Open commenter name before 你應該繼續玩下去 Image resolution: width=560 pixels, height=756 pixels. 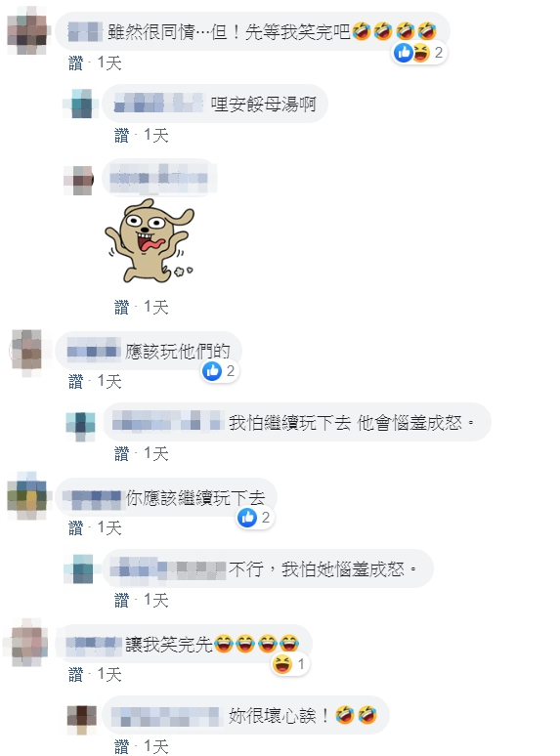pyautogui.click(x=93, y=498)
